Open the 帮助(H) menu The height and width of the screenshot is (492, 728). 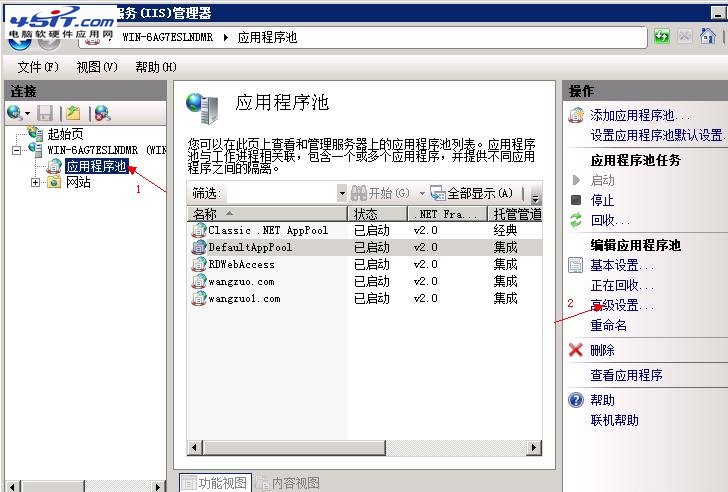coord(156,67)
